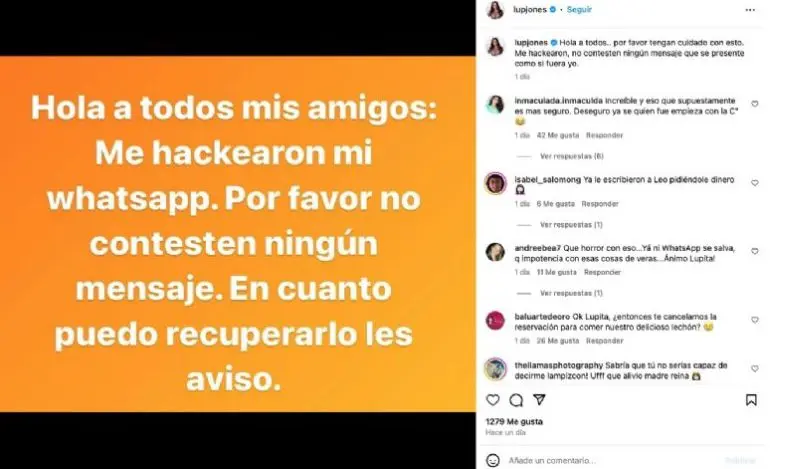The width and height of the screenshot is (788, 469).
Task: Open baluartedeoro commenter avatar
Action: (x=496, y=320)
